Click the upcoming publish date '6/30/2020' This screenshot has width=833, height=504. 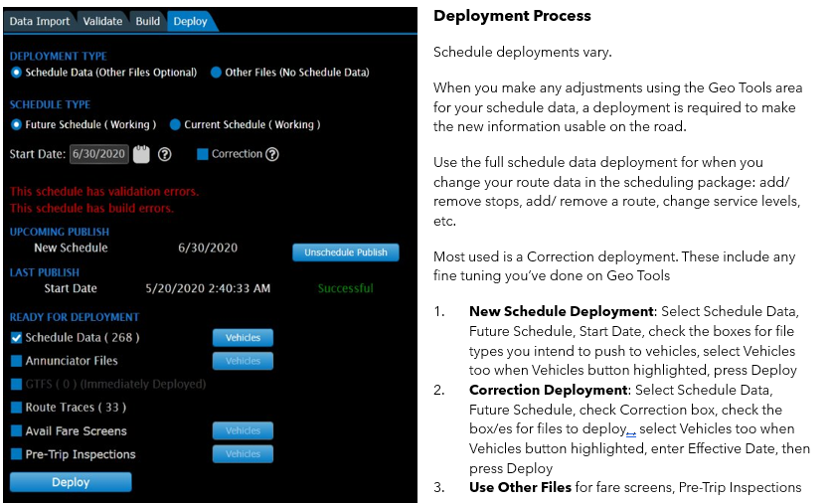click(208, 248)
